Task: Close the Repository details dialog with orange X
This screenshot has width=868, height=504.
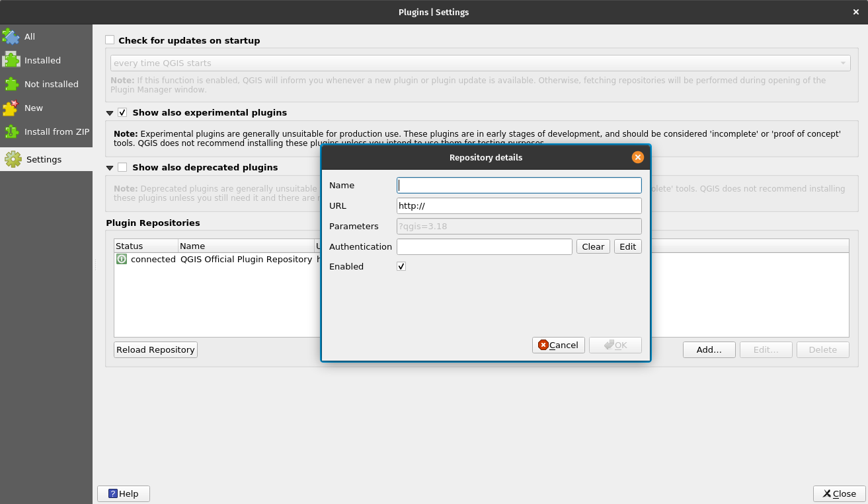Action: pos(637,157)
